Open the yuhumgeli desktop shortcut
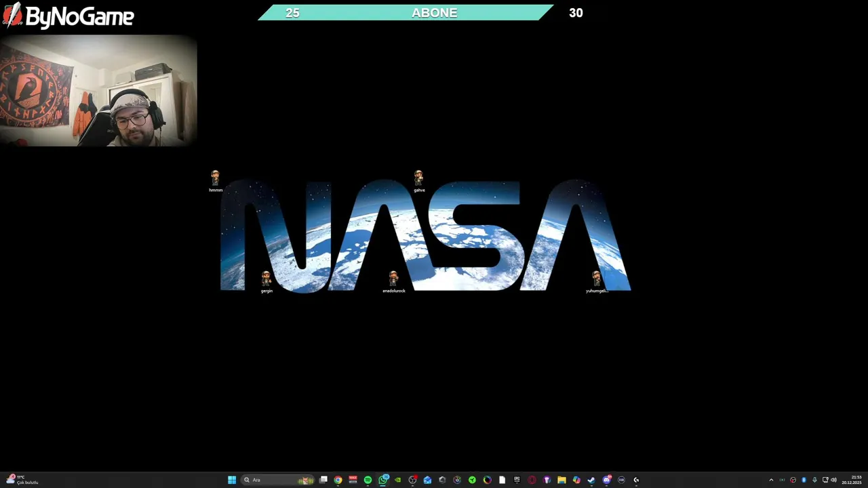This screenshot has width=868, height=488. point(597,282)
